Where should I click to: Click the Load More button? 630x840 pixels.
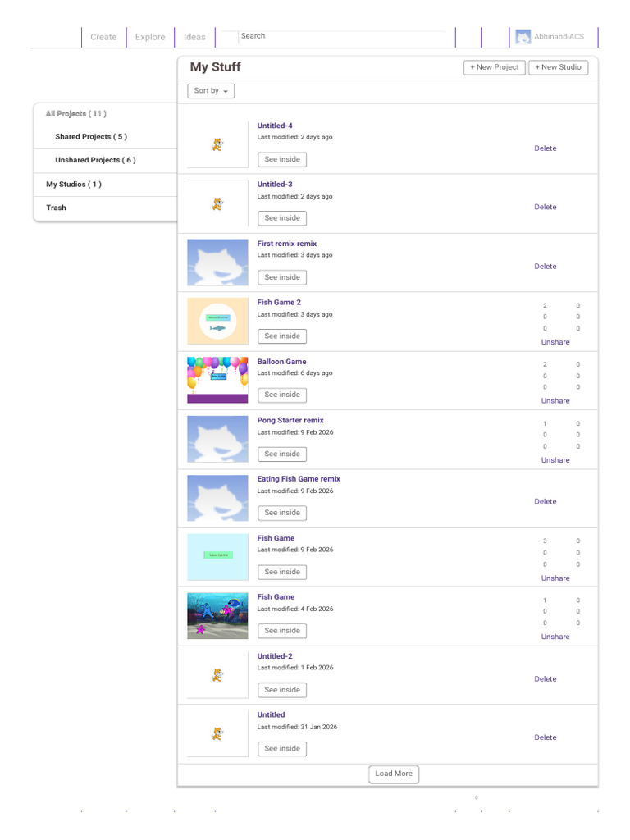coord(394,774)
